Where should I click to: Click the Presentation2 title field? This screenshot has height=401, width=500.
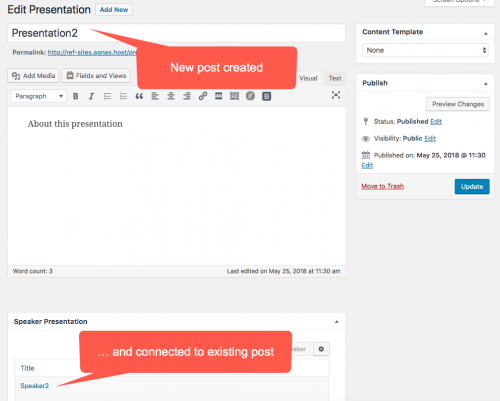click(177, 33)
